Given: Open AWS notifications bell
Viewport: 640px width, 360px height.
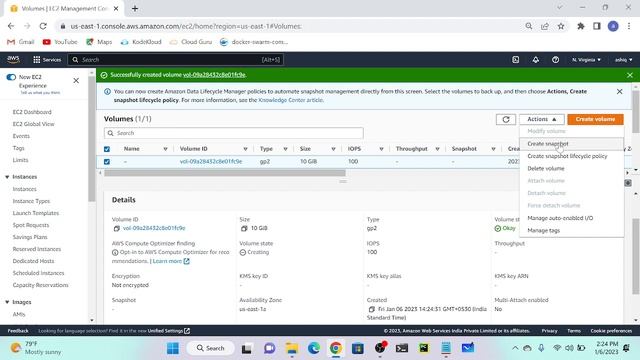Looking at the screenshot, I should 536,60.
